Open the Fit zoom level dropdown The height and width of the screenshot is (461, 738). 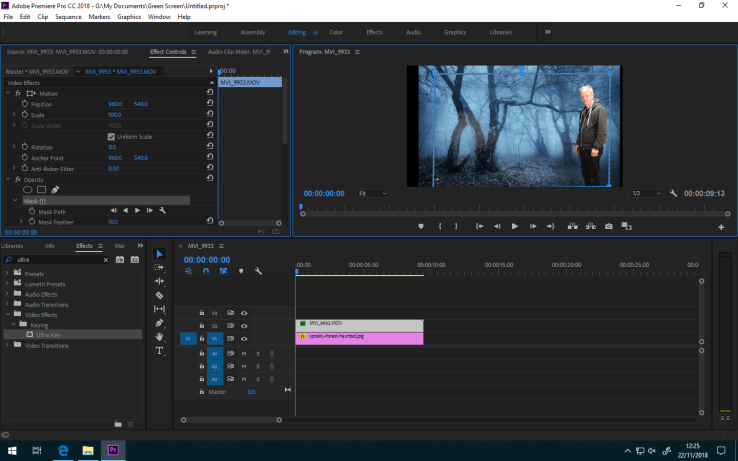coord(373,194)
